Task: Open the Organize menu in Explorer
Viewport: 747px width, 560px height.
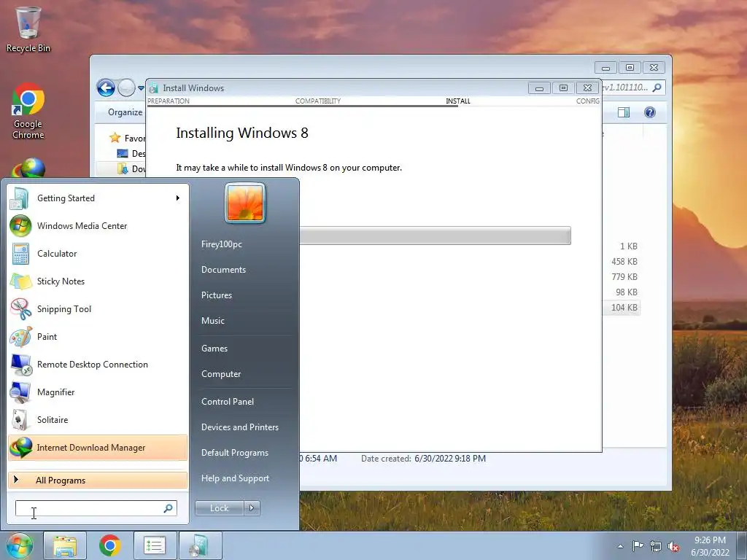Action: pyautogui.click(x=125, y=112)
